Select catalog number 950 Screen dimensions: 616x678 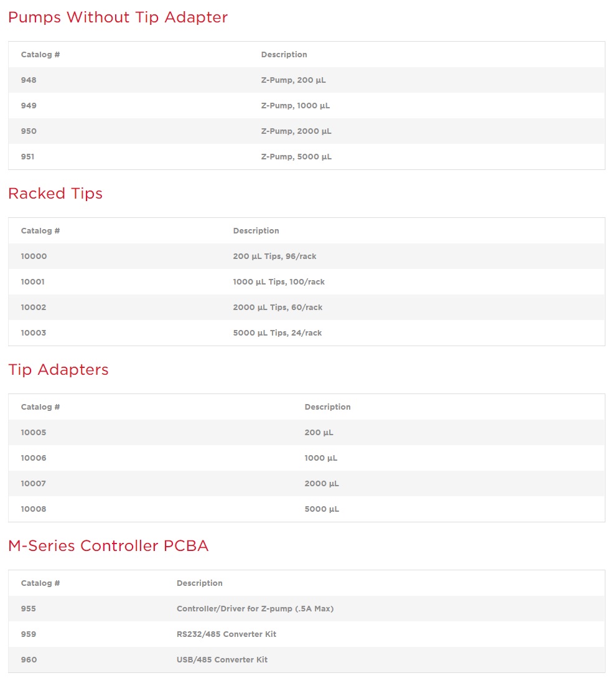[29, 131]
